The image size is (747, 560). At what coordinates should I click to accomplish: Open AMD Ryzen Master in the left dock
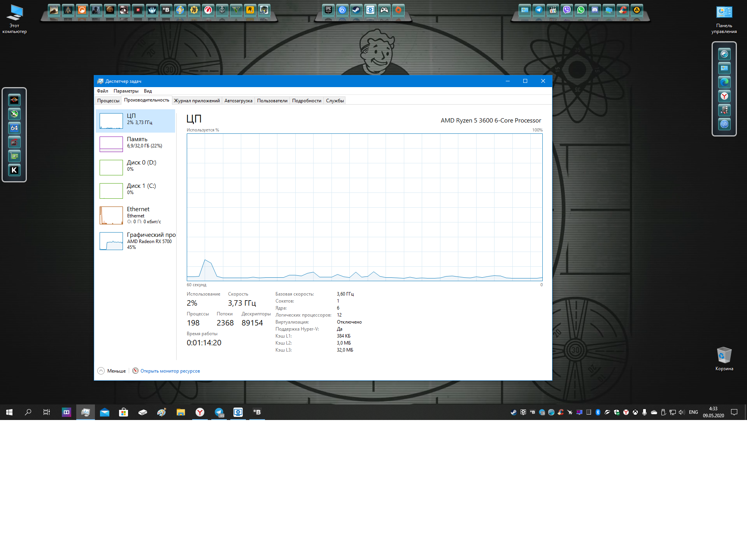14,100
